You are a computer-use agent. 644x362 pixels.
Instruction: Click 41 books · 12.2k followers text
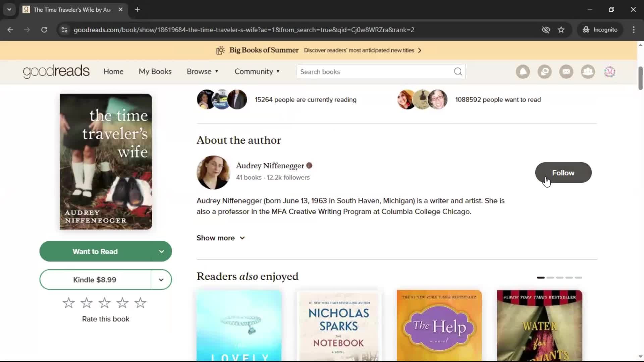point(273,177)
